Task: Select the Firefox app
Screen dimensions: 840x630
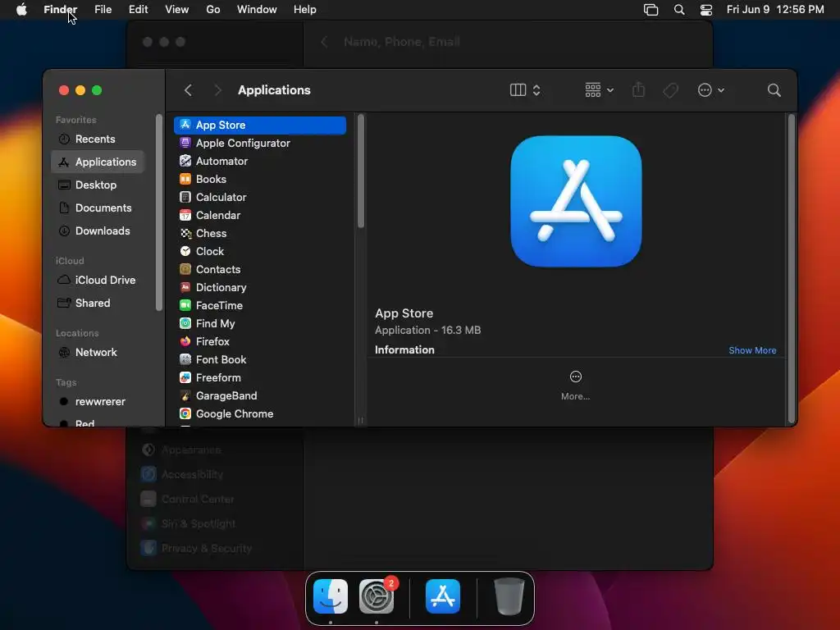Action: (x=260, y=341)
